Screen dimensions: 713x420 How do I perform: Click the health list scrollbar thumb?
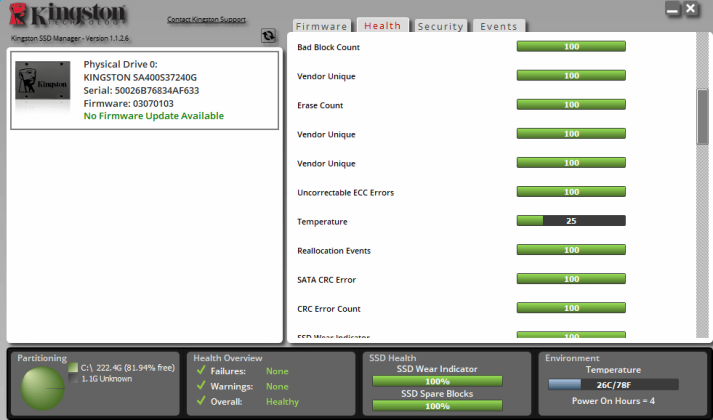click(703, 117)
